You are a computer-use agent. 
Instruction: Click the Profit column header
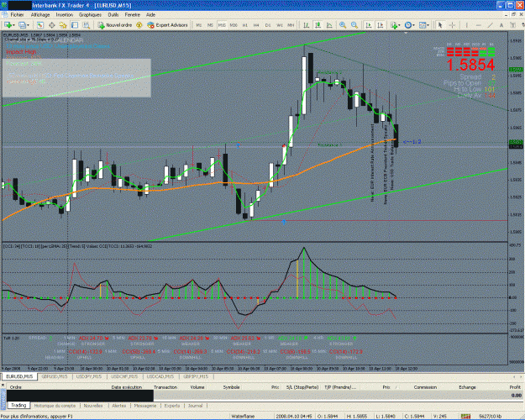tap(515, 387)
